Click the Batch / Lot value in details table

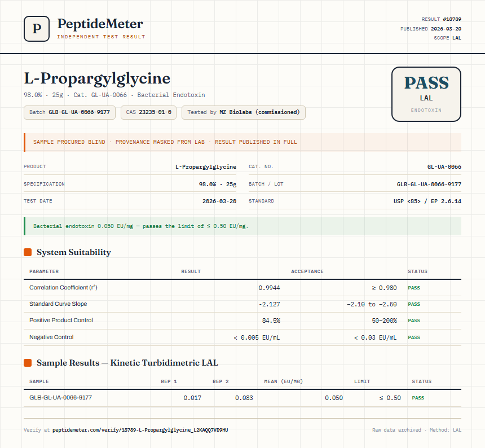click(x=429, y=184)
